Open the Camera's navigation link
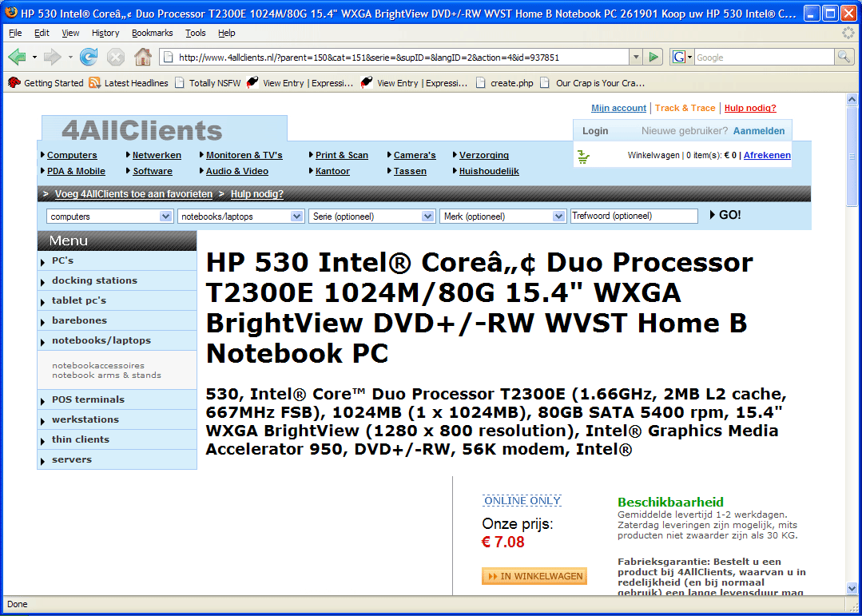 (x=415, y=155)
